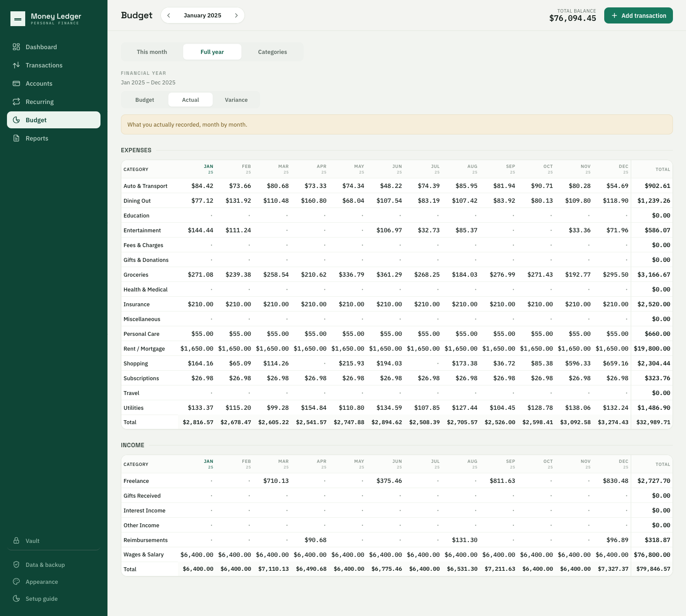Image resolution: width=686 pixels, height=616 pixels.
Task: Click the Data & backup shield icon
Action: click(x=16, y=565)
